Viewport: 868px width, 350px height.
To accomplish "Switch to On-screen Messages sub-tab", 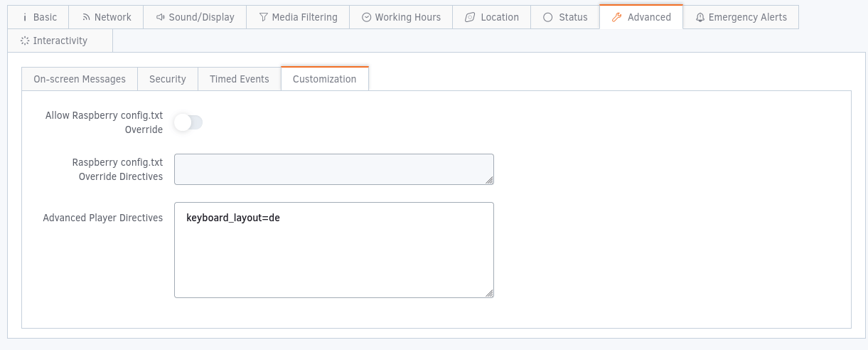I will (x=80, y=79).
